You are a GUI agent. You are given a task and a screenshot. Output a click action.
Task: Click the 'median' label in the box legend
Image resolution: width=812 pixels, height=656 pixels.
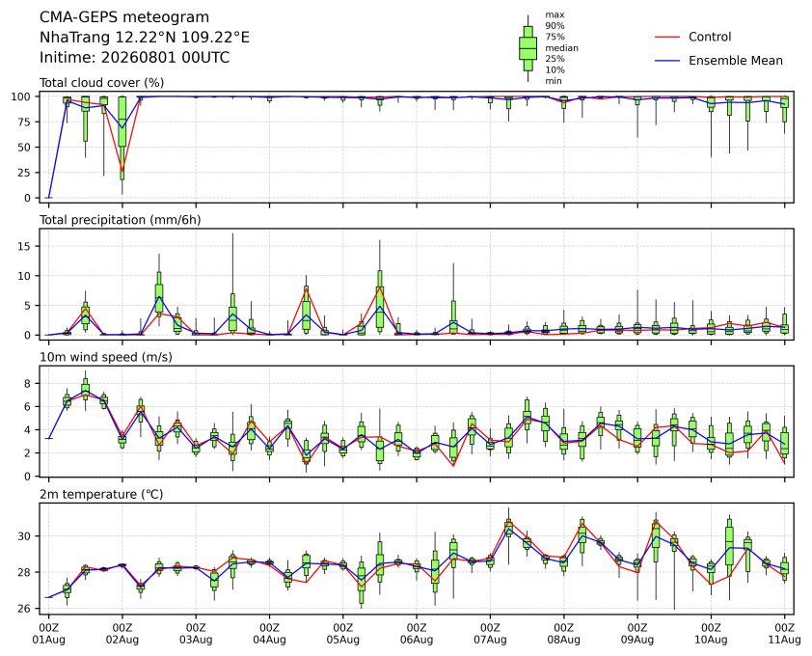pos(561,47)
